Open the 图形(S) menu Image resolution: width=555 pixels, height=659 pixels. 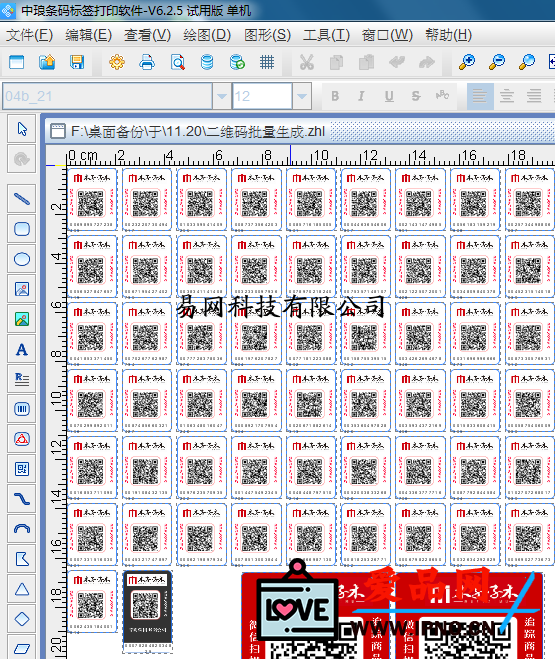click(x=268, y=35)
